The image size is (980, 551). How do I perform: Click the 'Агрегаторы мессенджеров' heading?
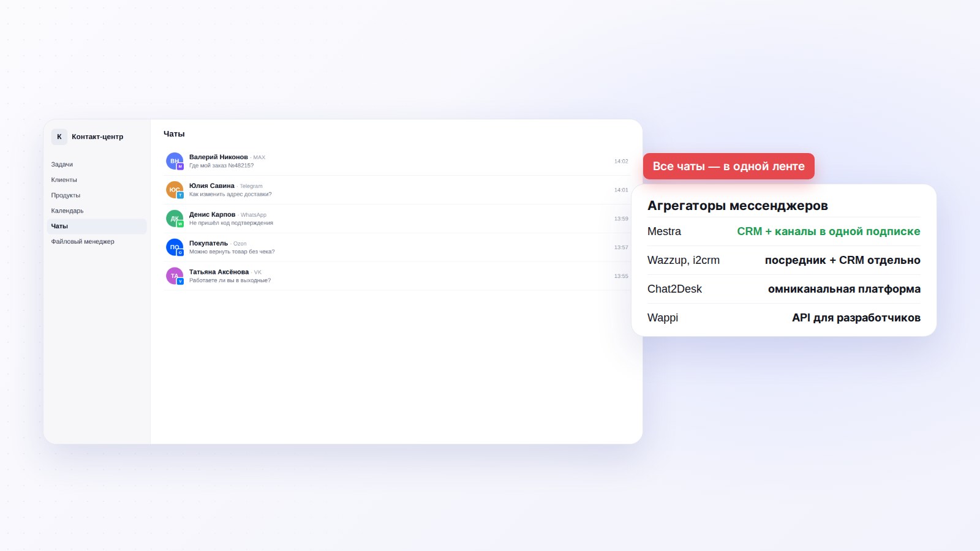[737, 206]
